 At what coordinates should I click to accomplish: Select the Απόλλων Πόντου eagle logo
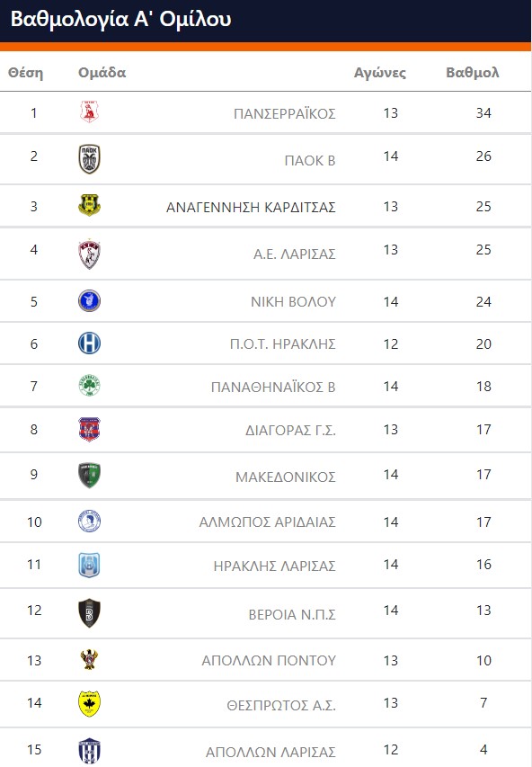[90, 659]
